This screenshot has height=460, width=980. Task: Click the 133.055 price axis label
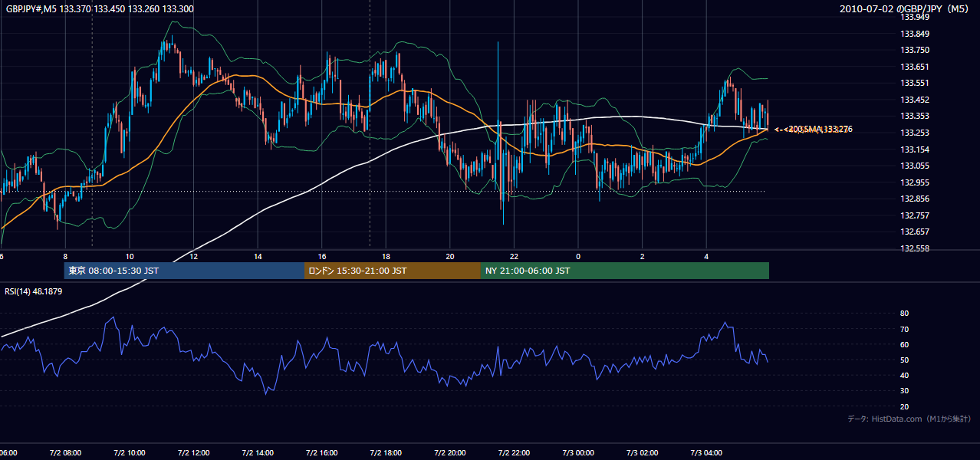click(915, 166)
